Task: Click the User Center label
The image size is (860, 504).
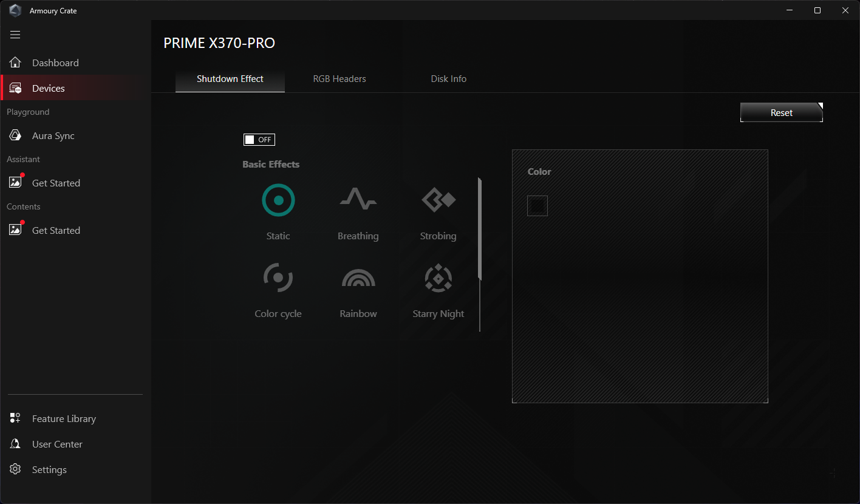Action: 57,444
